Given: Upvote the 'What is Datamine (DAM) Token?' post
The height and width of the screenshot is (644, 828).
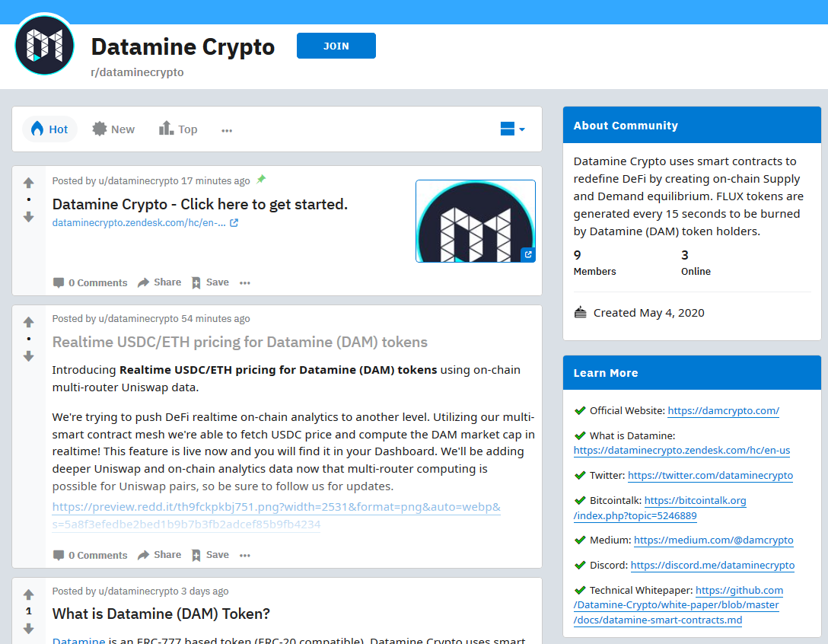Looking at the screenshot, I should click(28, 595).
